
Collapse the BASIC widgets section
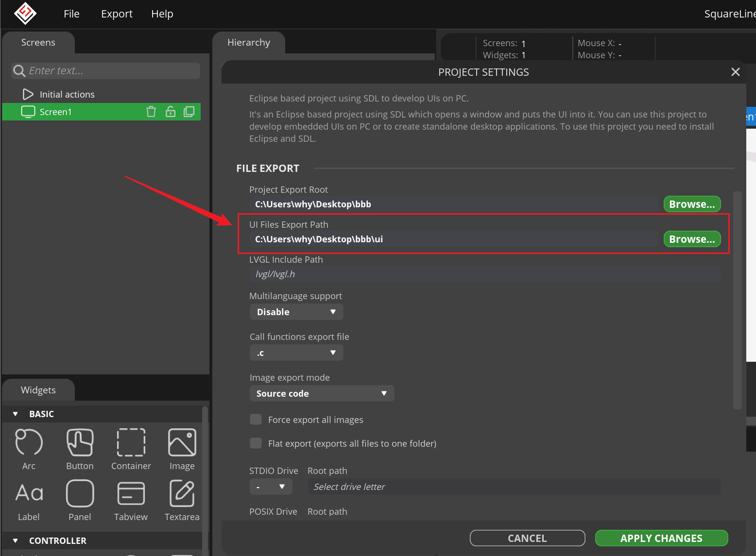click(16, 414)
